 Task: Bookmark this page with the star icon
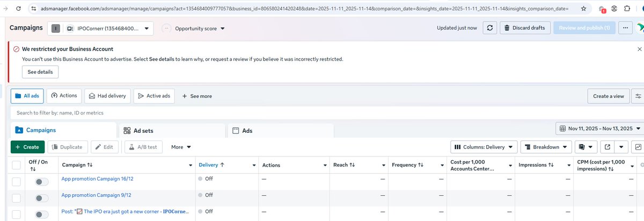point(583,9)
